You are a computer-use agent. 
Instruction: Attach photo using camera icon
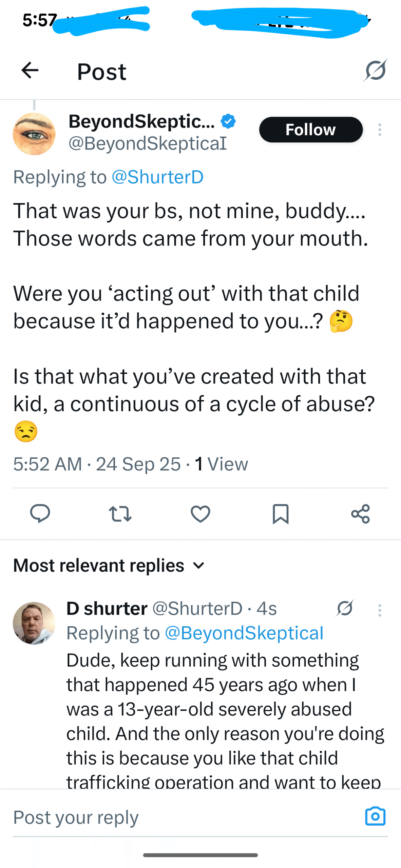375,816
